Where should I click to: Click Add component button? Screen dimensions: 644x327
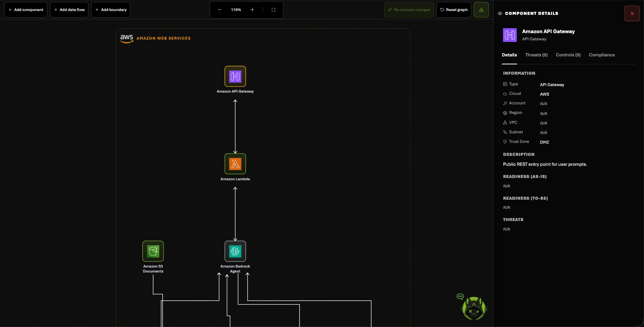26,10
